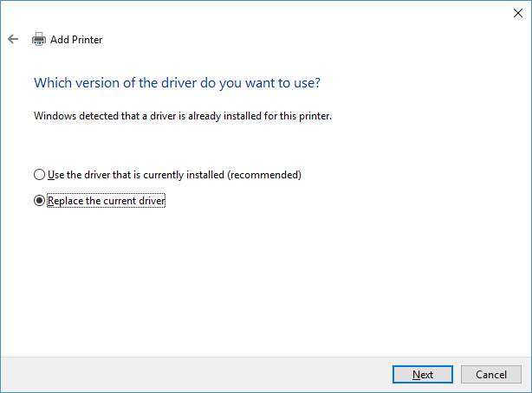Viewport: 532px width, 393px height.
Task: Click the back arrow icon
Action: coord(13,39)
